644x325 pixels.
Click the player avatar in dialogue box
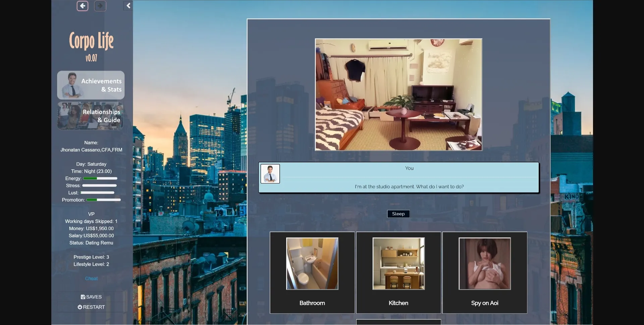pyautogui.click(x=270, y=174)
